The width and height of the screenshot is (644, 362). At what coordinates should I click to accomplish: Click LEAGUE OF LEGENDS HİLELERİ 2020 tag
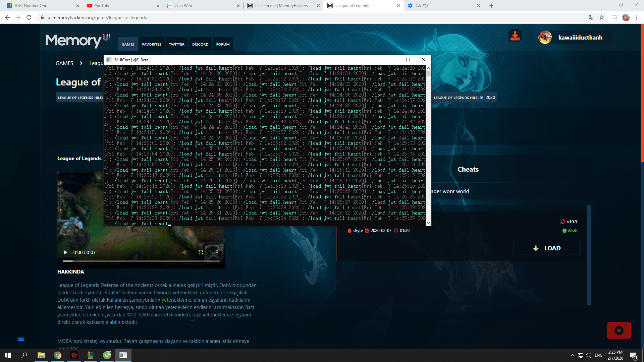464,98
